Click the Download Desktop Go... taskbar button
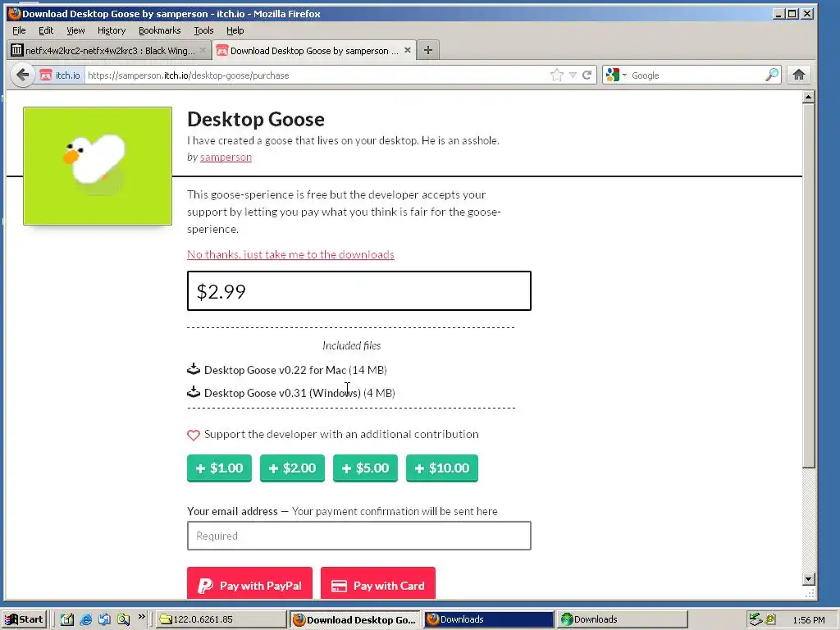The width and height of the screenshot is (840, 630). pos(355,619)
